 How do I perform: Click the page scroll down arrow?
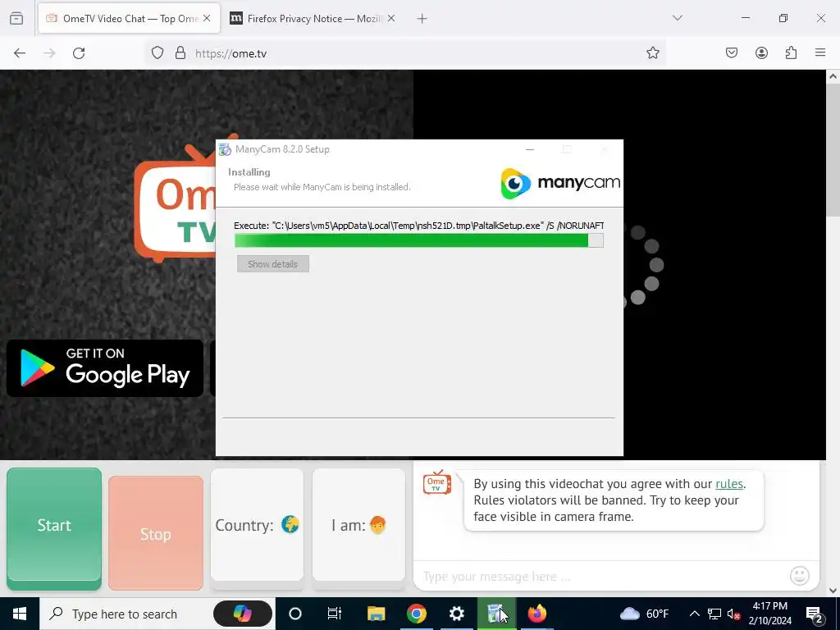tap(833, 590)
